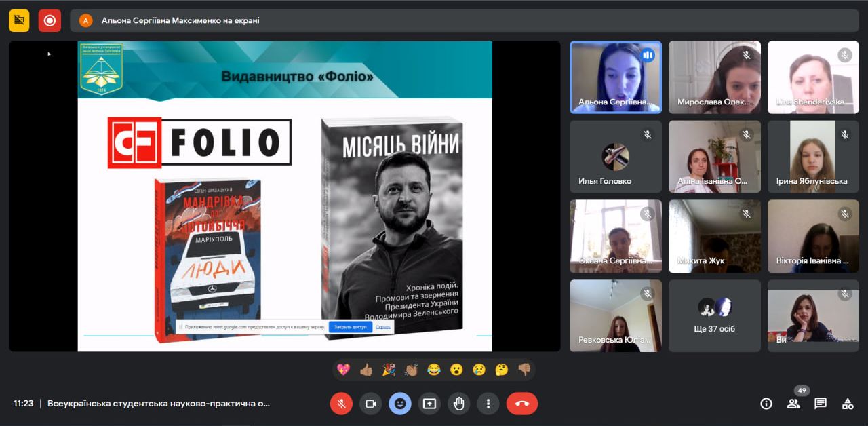Click the red leave call button

(x=521, y=404)
